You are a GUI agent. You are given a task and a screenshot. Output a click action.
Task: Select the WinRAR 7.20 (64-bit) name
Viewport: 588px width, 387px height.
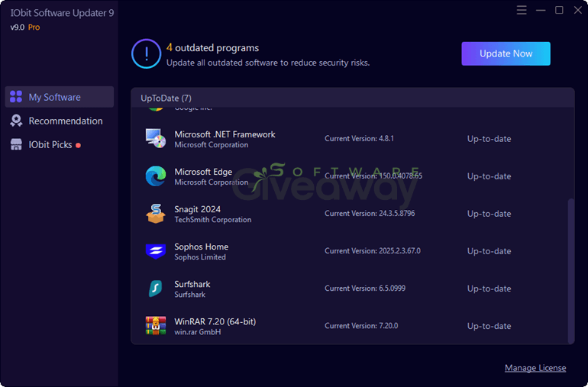215,321
